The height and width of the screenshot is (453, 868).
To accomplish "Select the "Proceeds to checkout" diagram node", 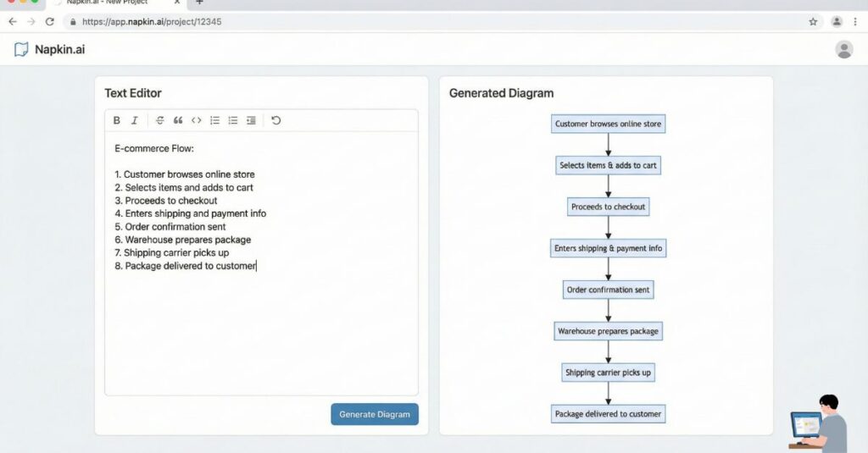I will (608, 207).
